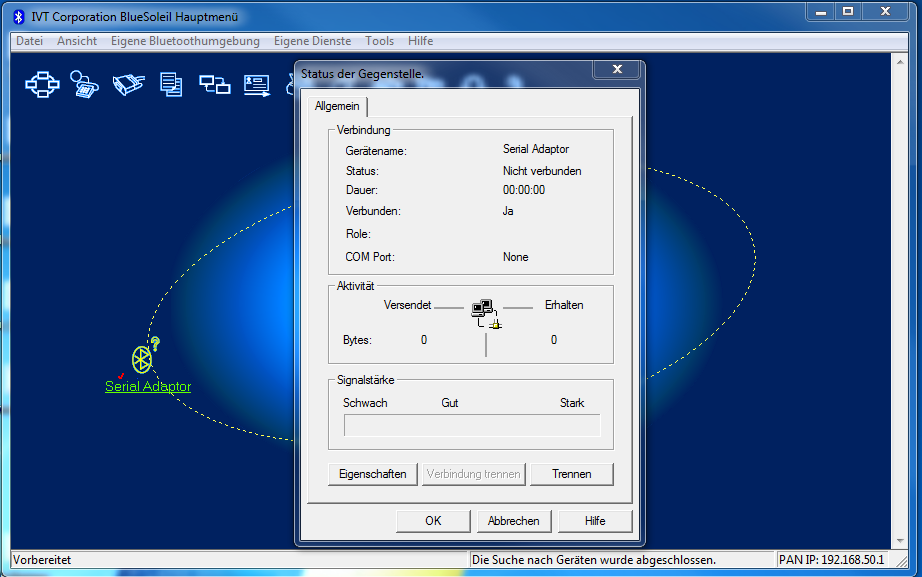922x577 pixels.
Task: Open the Ansicht menu
Action: [77, 41]
